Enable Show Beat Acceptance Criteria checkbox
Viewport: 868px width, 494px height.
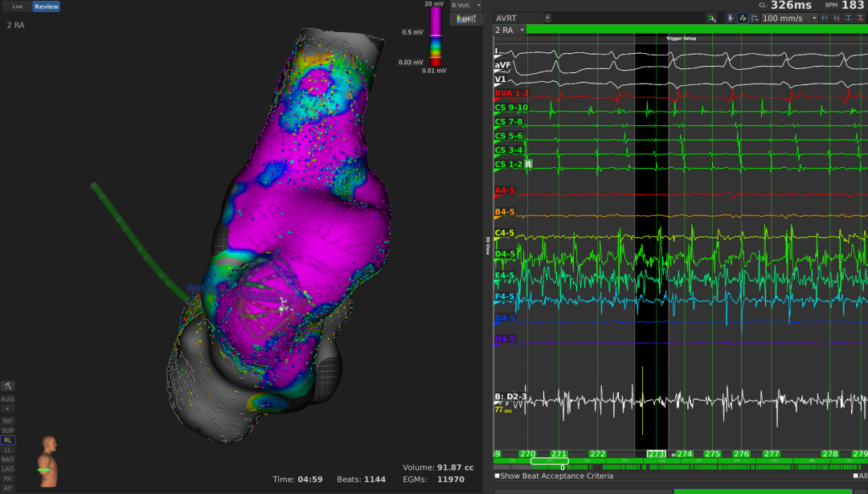pyautogui.click(x=497, y=476)
